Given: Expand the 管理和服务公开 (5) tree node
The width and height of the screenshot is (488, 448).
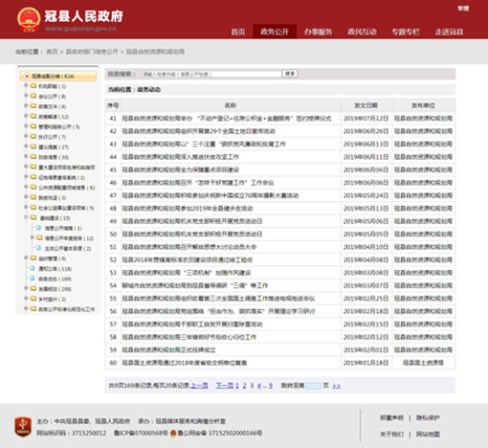Looking at the screenshot, I should 26,126.
